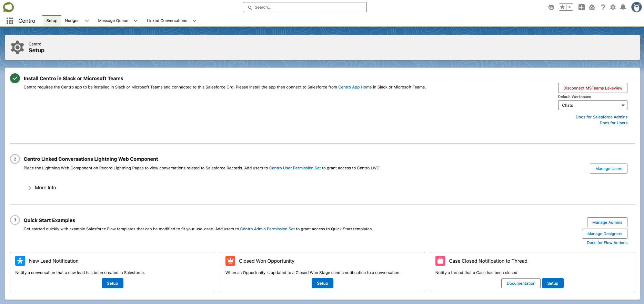Screen dimensions: 644x304
Task: Open the Salesforce guidance cloud icon
Action: (592, 7)
